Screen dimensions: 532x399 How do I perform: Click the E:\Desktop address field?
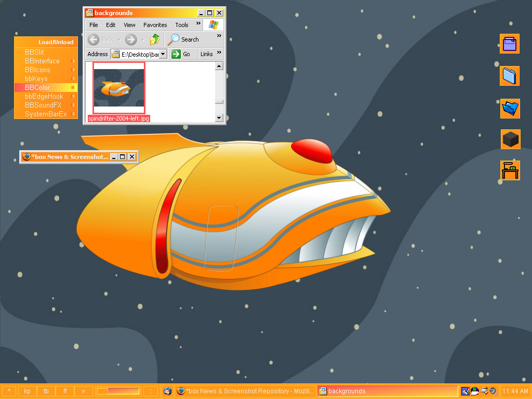point(139,54)
